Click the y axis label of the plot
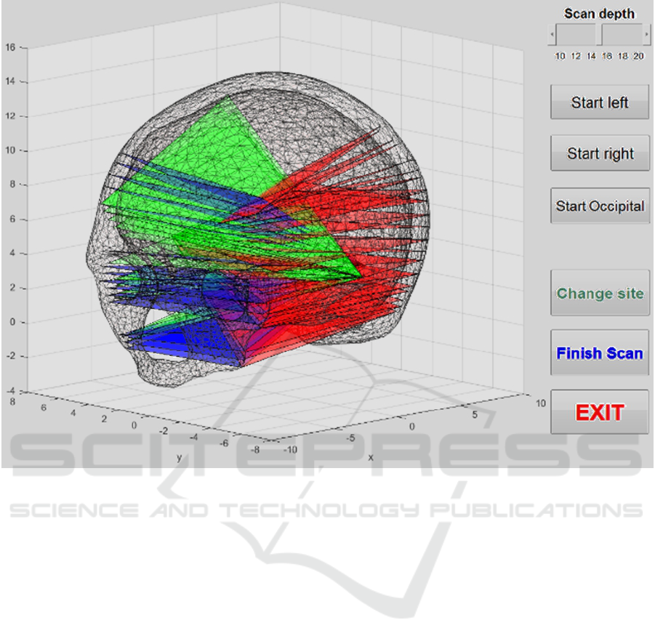 point(179,457)
